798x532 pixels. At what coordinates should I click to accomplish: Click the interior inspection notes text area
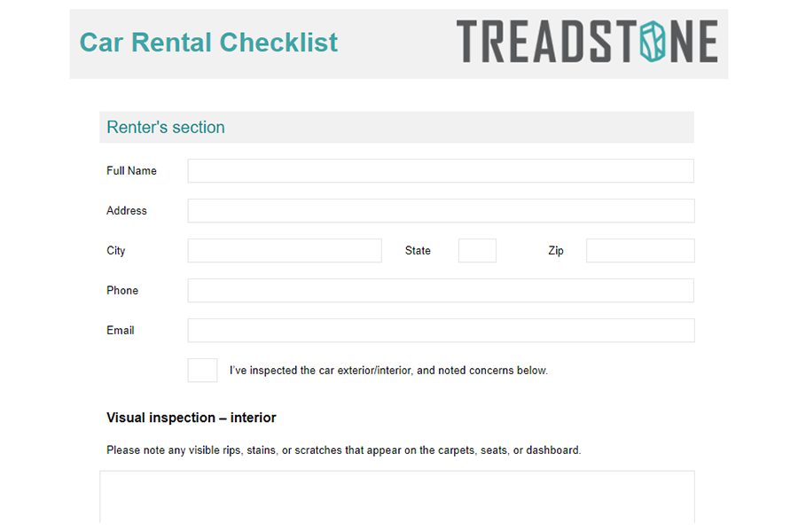pos(397,497)
